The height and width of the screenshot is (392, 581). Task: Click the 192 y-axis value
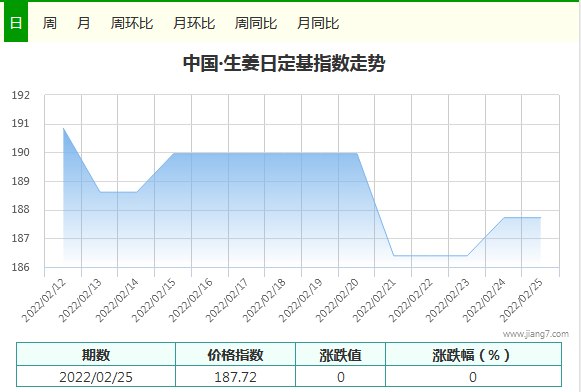pos(20,95)
